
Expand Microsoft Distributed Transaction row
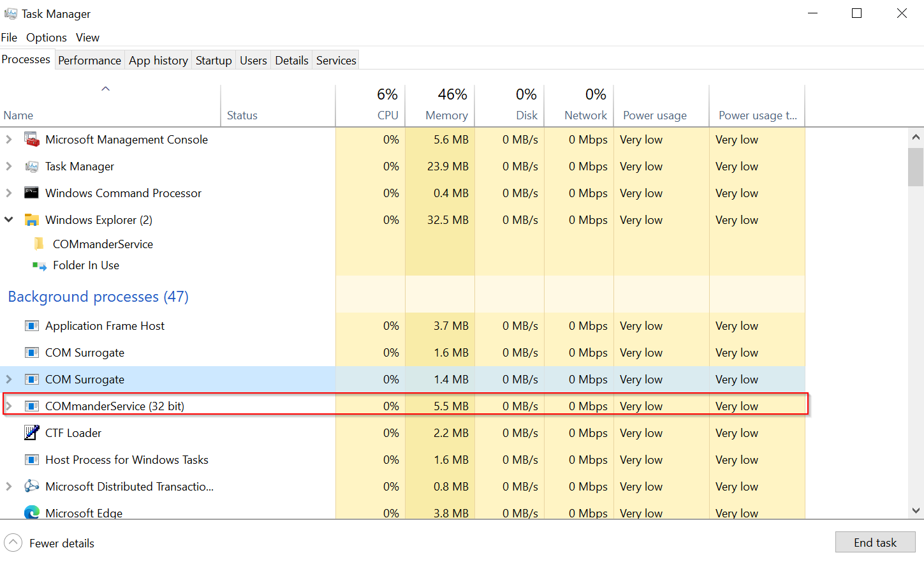(x=9, y=486)
